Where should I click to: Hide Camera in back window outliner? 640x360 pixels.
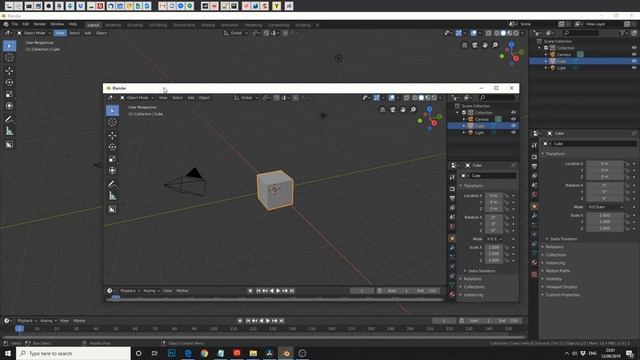(x=634, y=54)
